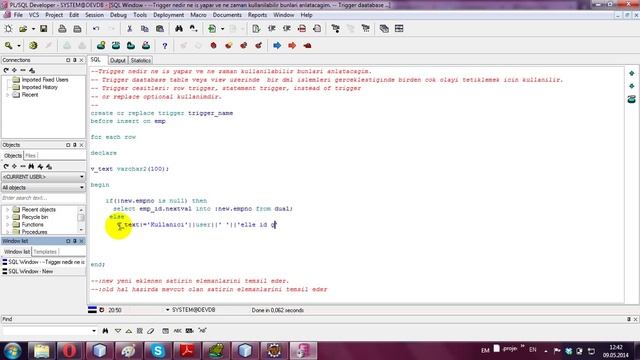Switch to the Statistics tab
The height and width of the screenshot is (360, 640).
[x=140, y=60]
